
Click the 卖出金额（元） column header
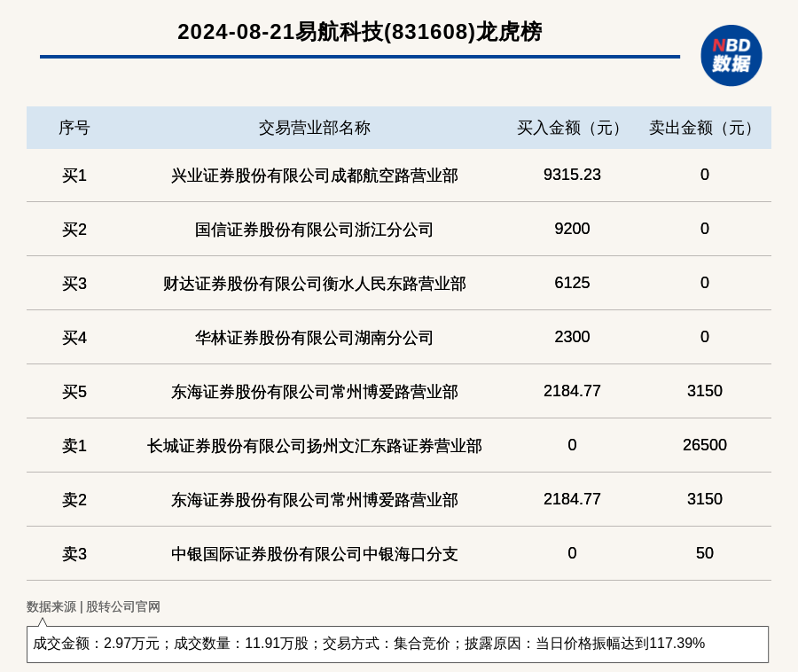point(704,128)
